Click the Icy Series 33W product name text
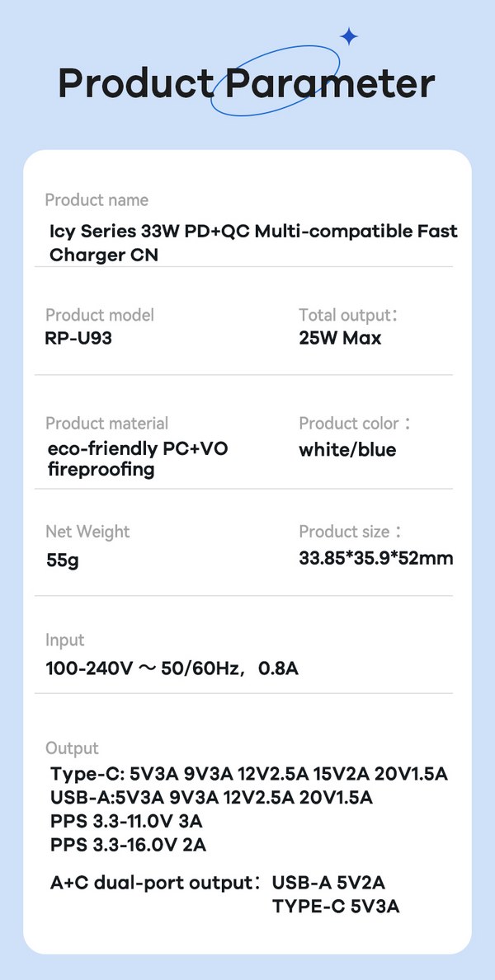 252,243
